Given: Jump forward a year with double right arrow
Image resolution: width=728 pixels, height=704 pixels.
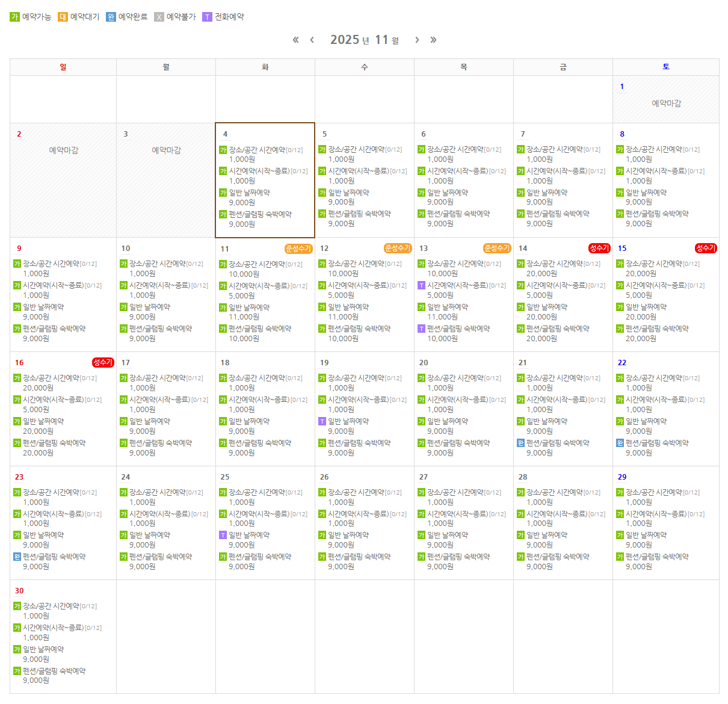Looking at the screenshot, I should click(433, 40).
